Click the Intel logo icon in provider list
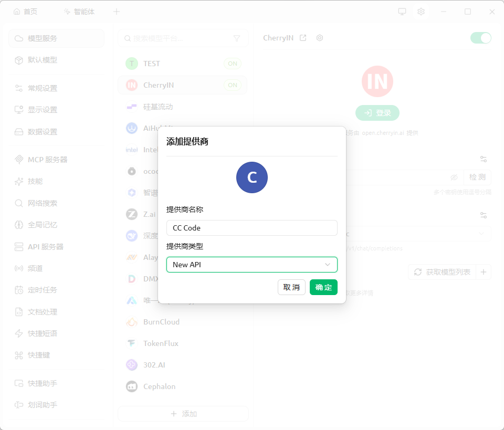Image resolution: width=504 pixels, height=430 pixels. pos(132,150)
